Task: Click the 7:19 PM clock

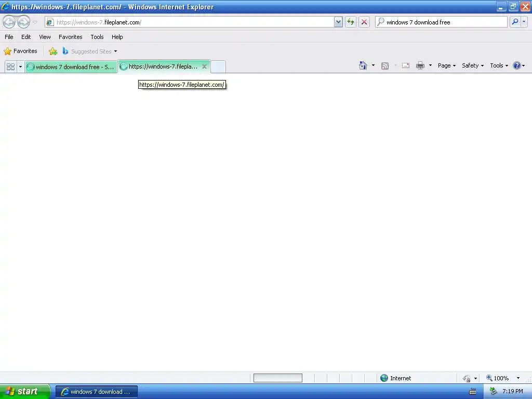Action: coord(513,392)
